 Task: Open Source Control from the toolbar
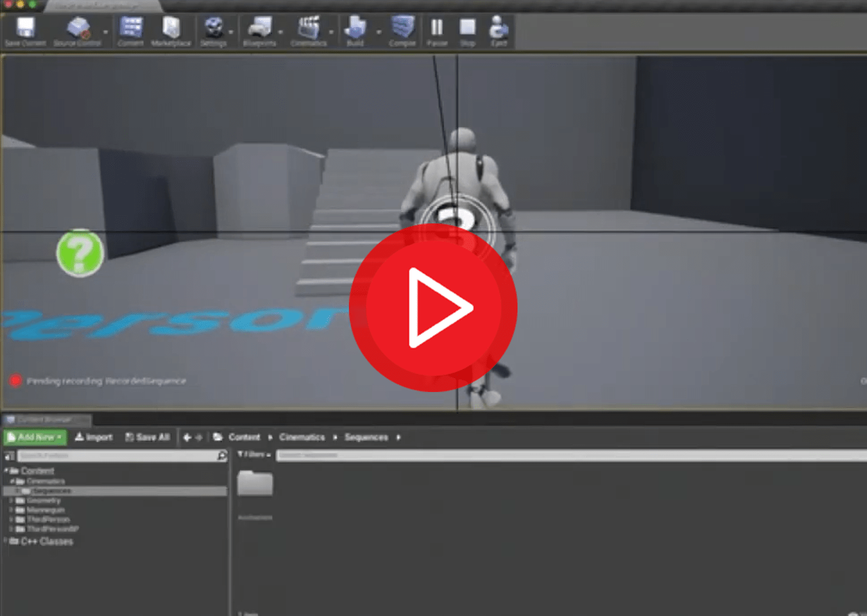77,30
